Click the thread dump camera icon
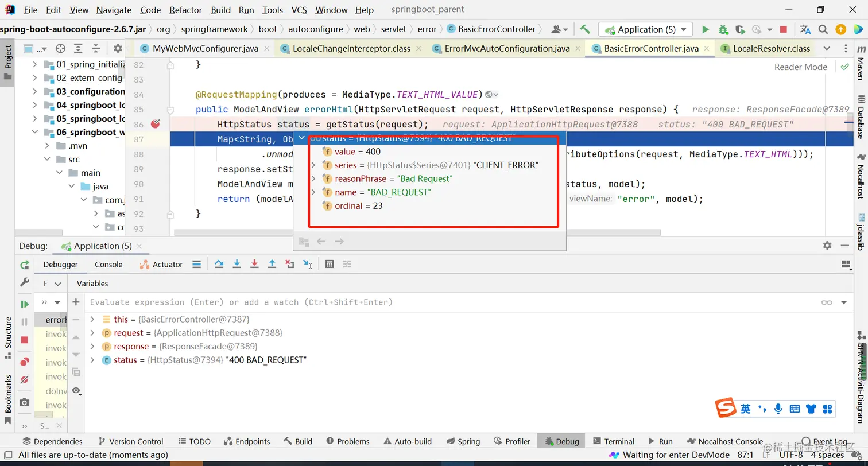868x466 pixels. (24, 402)
